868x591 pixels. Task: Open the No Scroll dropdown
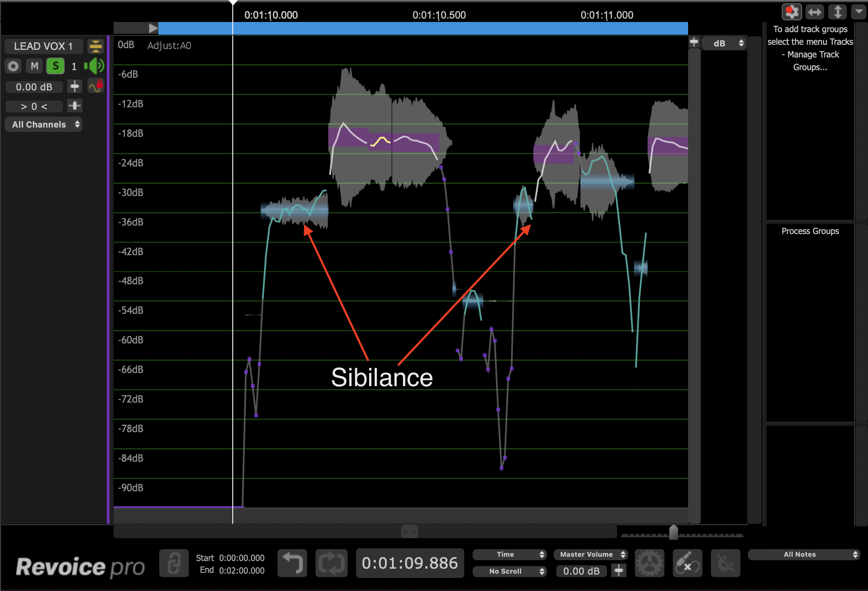coord(509,571)
